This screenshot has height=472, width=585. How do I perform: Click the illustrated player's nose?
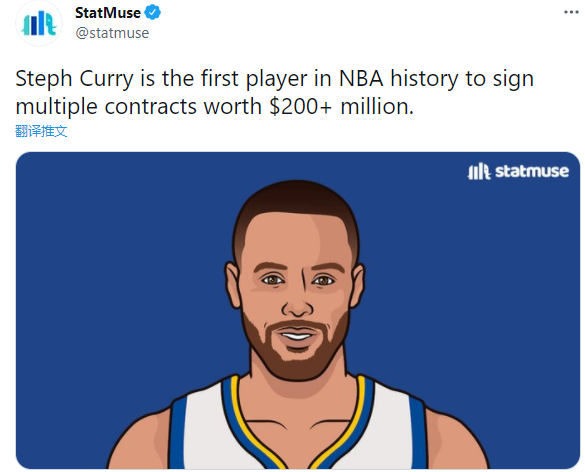[x=297, y=302]
